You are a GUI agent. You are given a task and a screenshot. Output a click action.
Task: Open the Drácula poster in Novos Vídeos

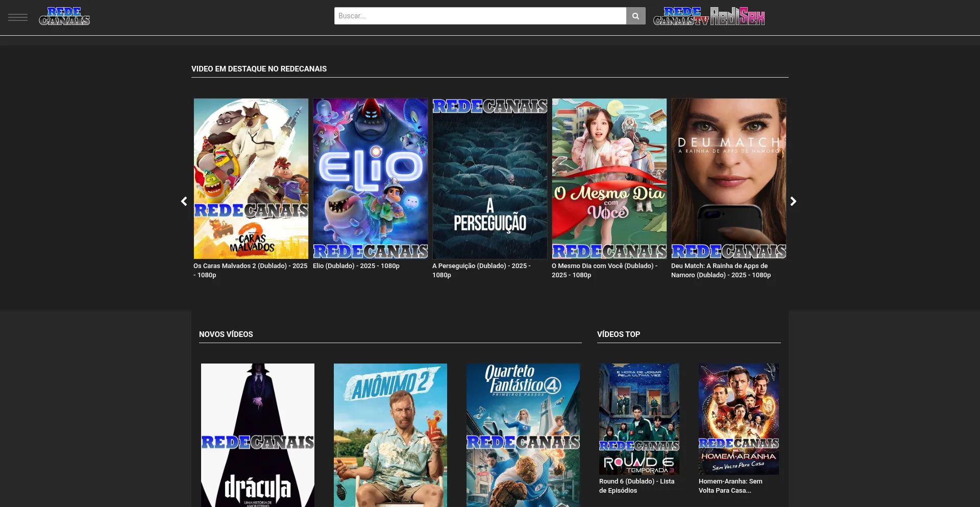click(258, 435)
